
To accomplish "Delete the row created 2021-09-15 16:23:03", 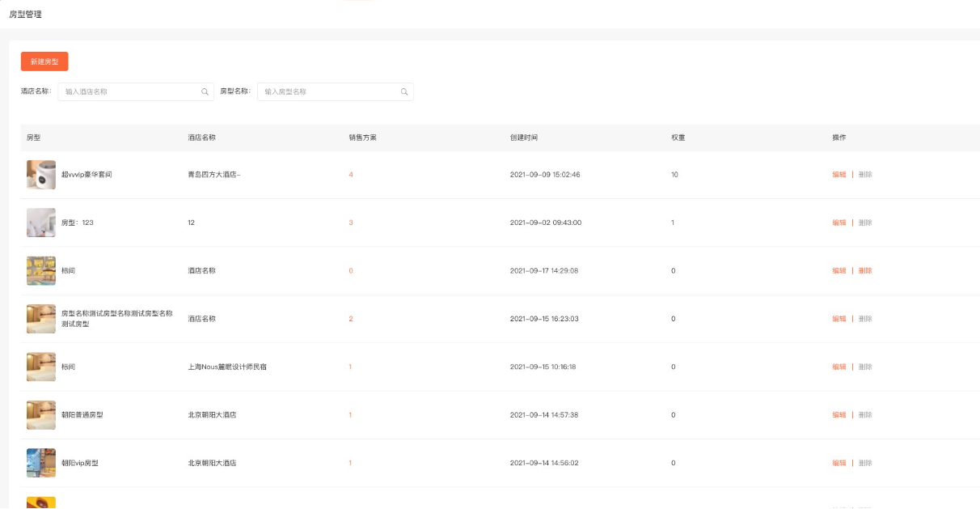I will point(865,319).
